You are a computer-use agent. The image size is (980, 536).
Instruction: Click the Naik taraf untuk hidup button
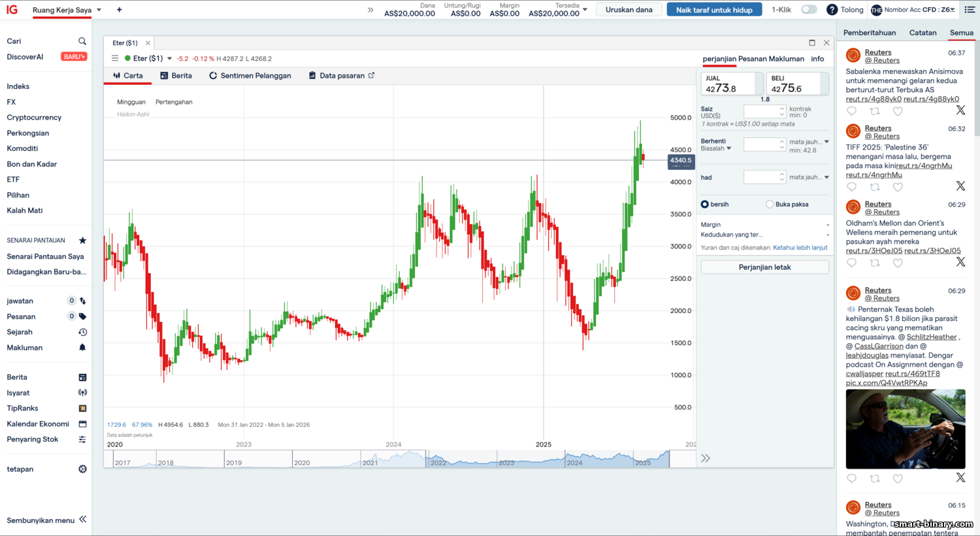point(714,10)
